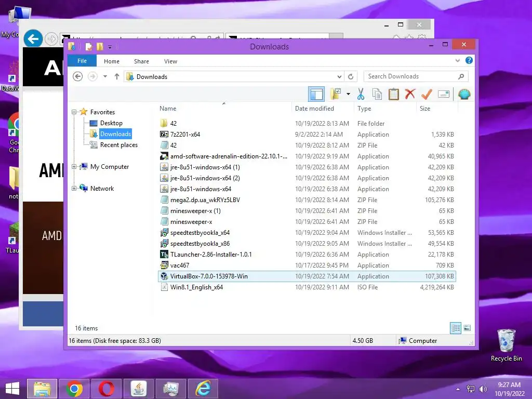Click the red X Delete icon
Image resolution: width=532 pixels, height=399 pixels.
pos(410,94)
